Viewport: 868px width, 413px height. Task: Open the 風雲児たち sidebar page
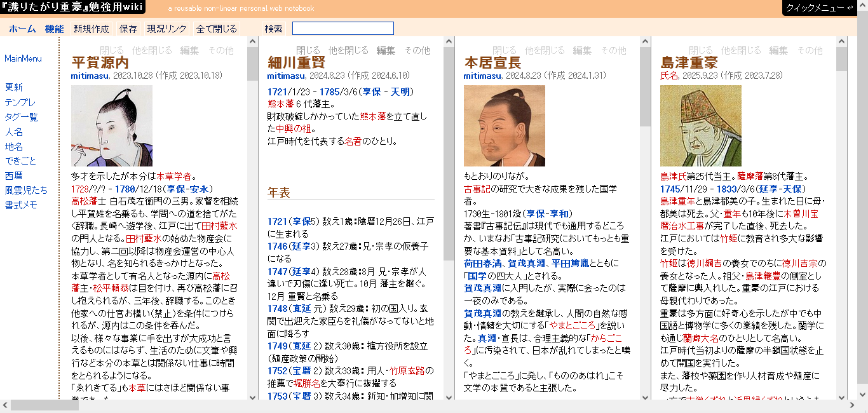point(27,189)
